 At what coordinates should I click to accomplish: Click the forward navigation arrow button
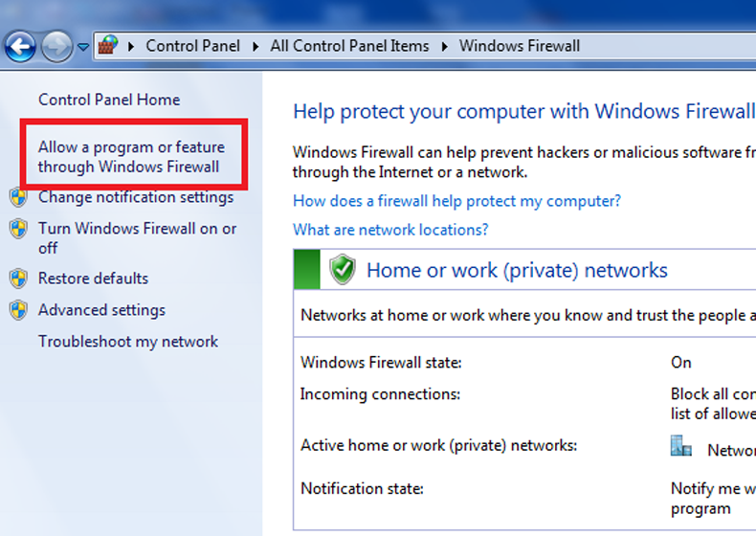pos(56,46)
